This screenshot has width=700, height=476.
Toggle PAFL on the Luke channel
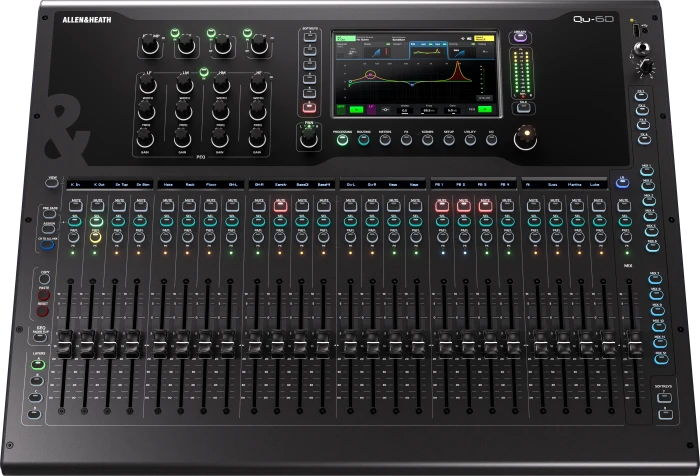pyautogui.click(x=600, y=237)
